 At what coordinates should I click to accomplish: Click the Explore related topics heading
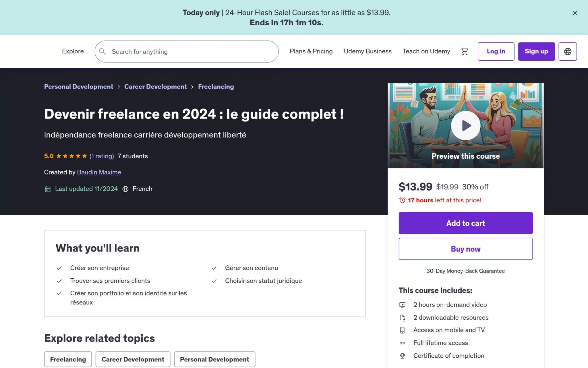[x=99, y=338]
